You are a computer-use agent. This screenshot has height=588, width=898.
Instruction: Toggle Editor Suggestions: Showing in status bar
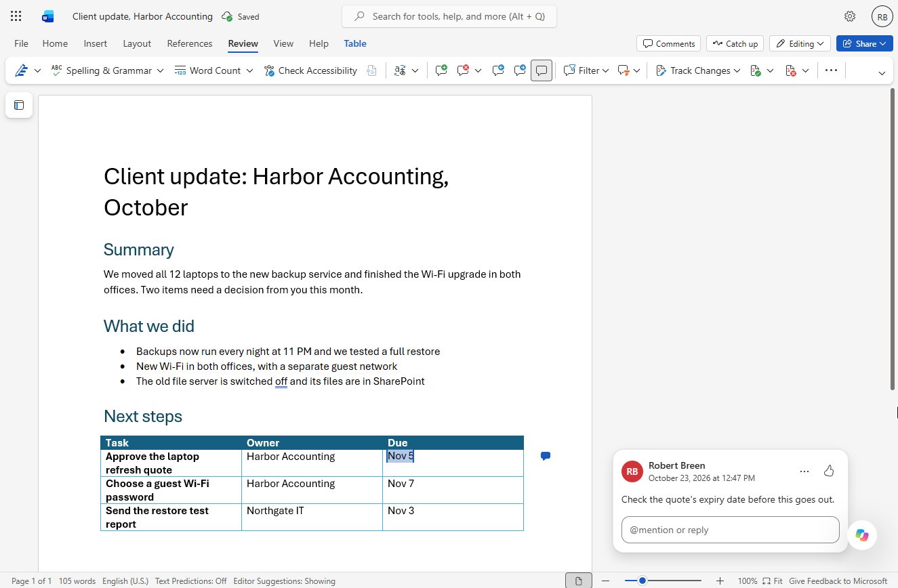tap(285, 581)
